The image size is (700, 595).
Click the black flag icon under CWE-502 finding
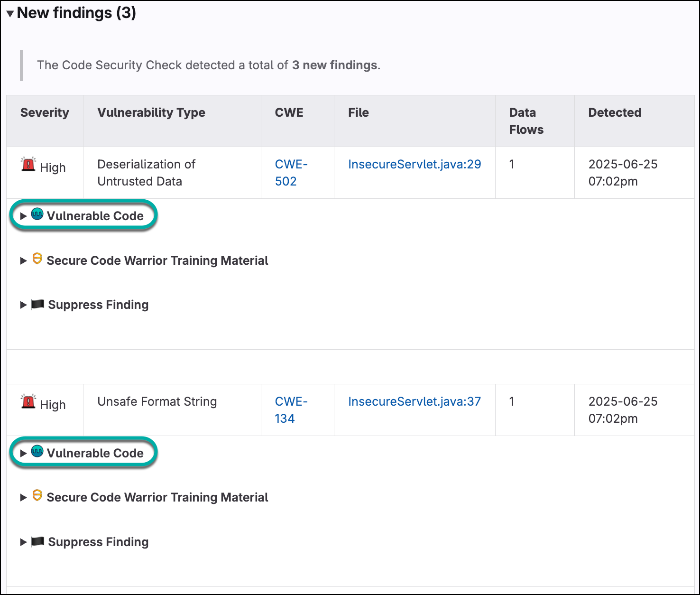click(x=37, y=304)
